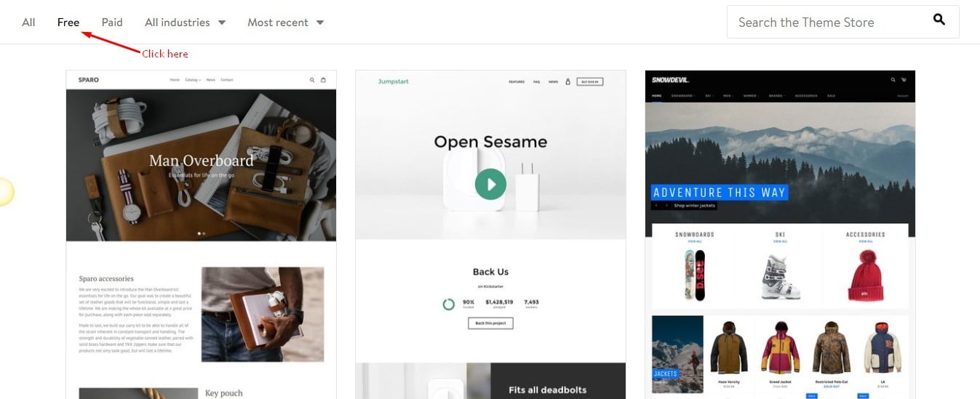980x399 pixels.
Task: Click the Back this project button
Action: (x=490, y=323)
